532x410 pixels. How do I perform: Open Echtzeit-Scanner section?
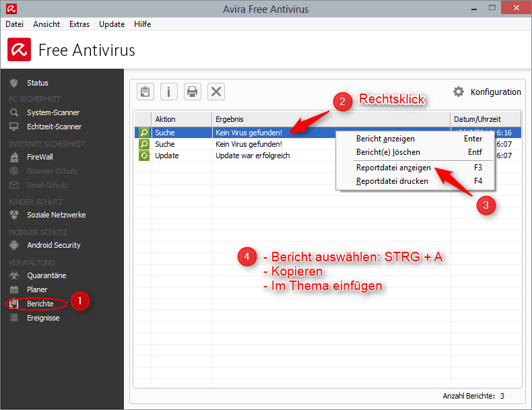click(55, 127)
